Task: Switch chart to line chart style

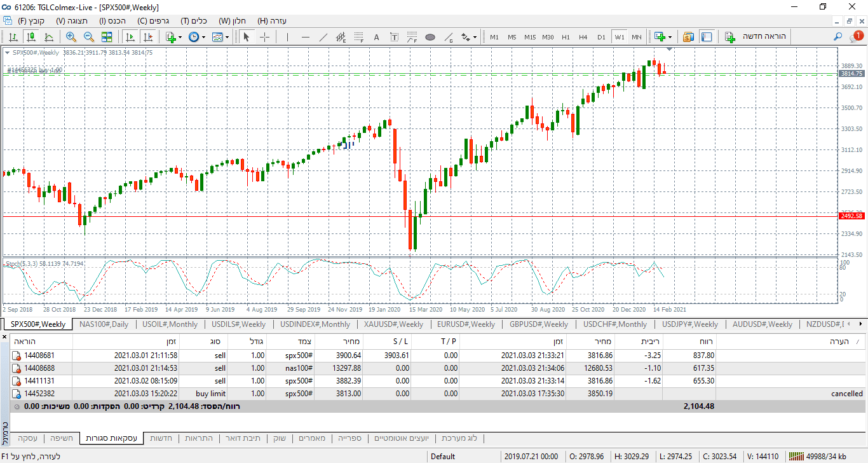Action: [x=48, y=37]
